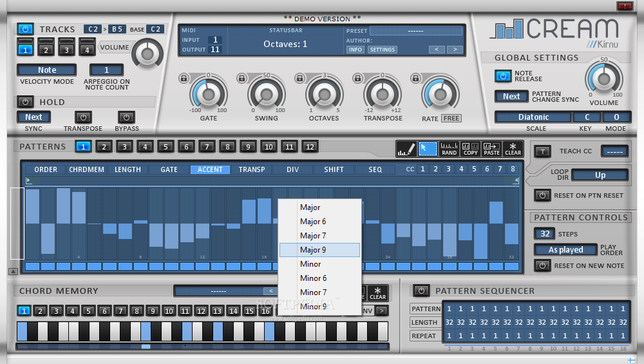This screenshot has height=364, width=644.
Task: Switch to the SEQ tab
Action: [x=375, y=169]
